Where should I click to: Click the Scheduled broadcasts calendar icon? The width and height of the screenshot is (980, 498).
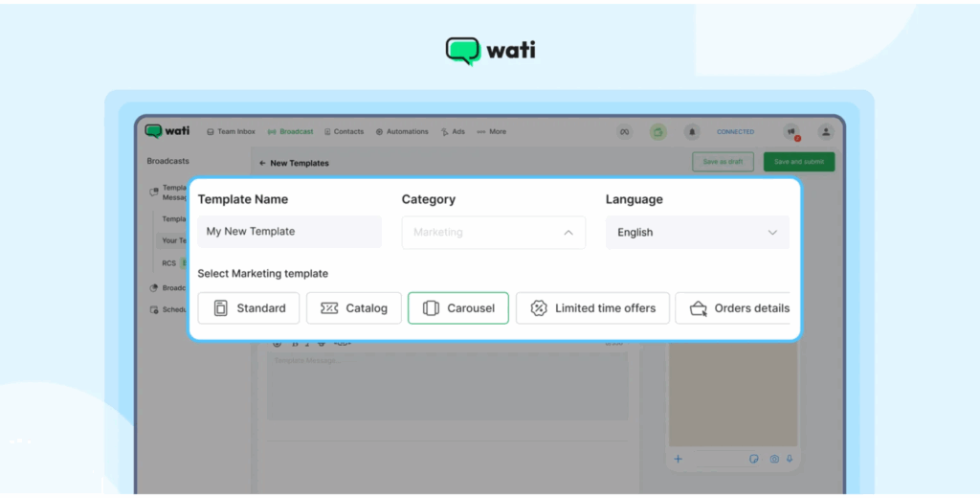(x=154, y=309)
